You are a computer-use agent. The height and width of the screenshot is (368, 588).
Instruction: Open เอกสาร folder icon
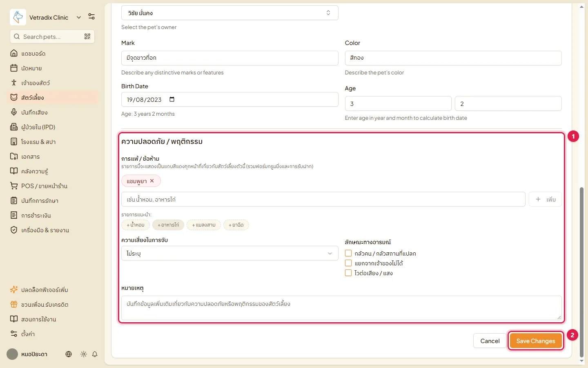pos(14,156)
